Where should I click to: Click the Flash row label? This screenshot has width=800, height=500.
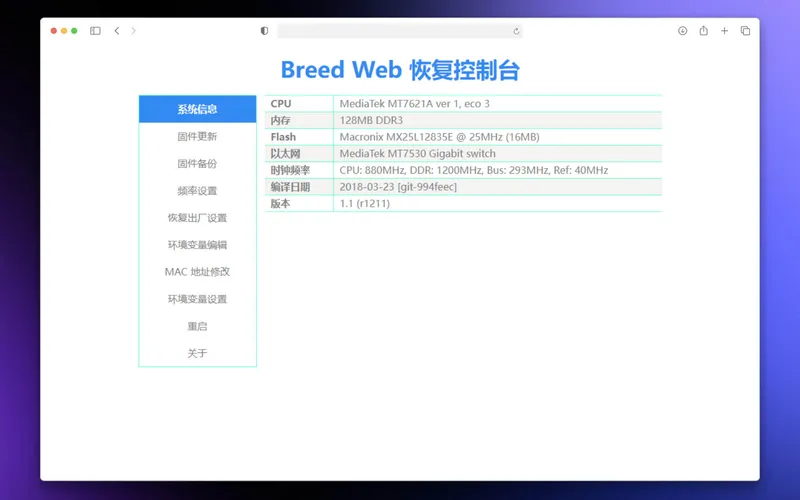point(283,137)
